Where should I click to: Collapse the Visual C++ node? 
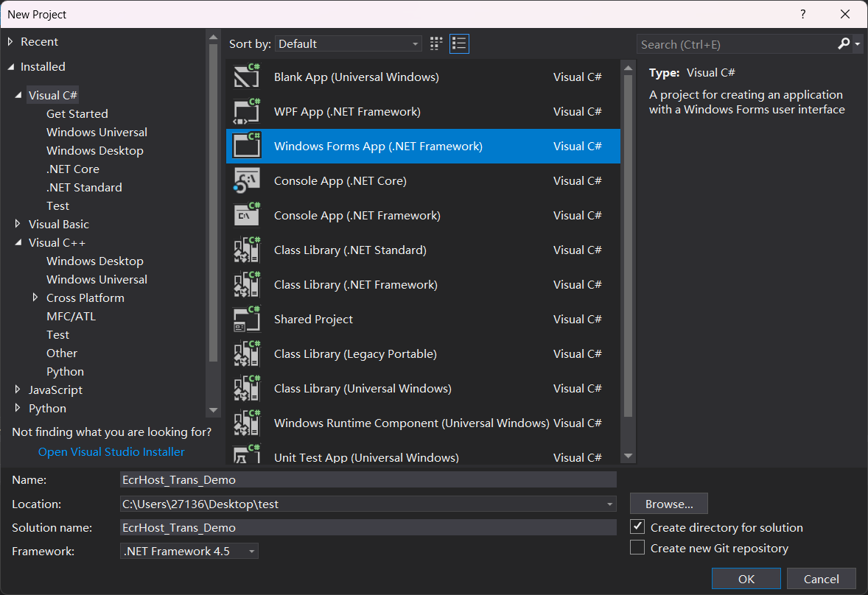[18, 242]
